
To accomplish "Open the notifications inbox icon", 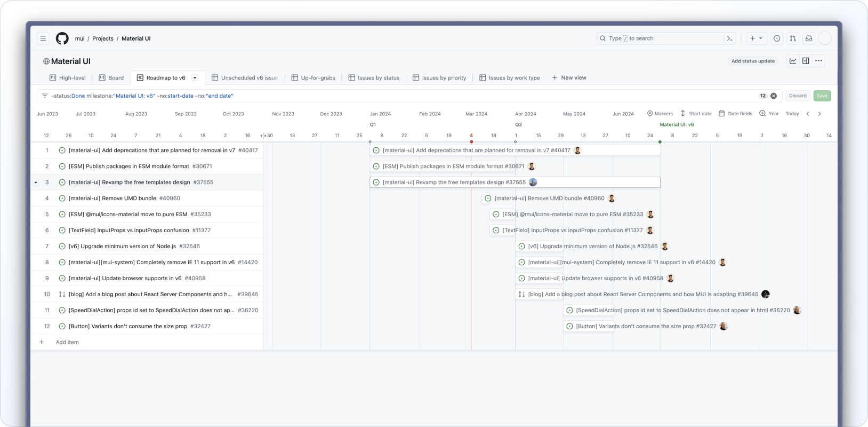I will 809,38.
